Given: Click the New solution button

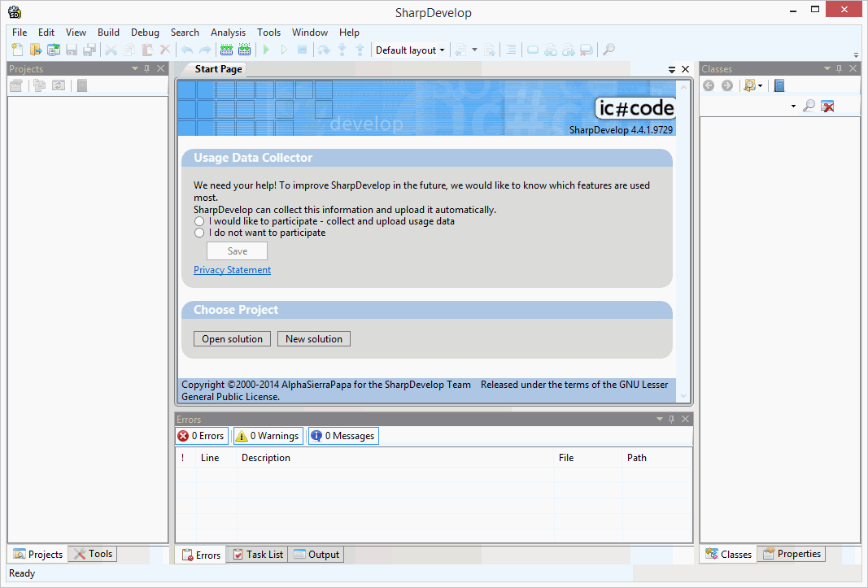Looking at the screenshot, I should 314,339.
